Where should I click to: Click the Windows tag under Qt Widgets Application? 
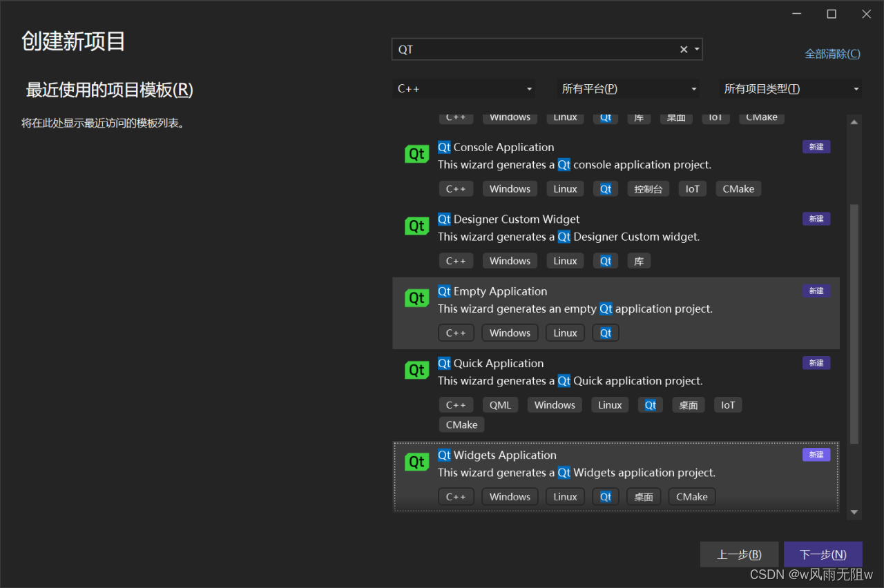(510, 497)
